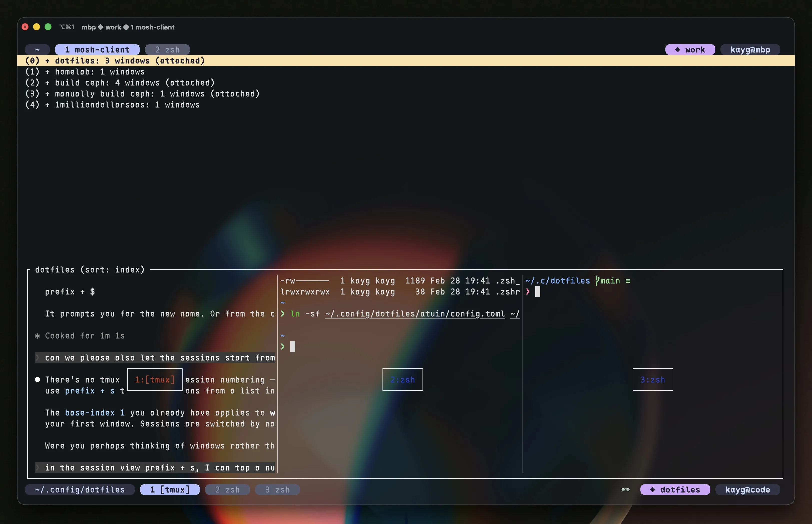Click the 2:zsh pane label
The image size is (812, 524).
click(402, 379)
